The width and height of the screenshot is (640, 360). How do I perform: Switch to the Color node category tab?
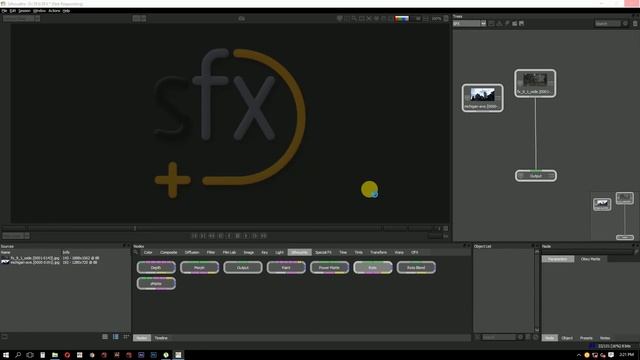(148, 252)
